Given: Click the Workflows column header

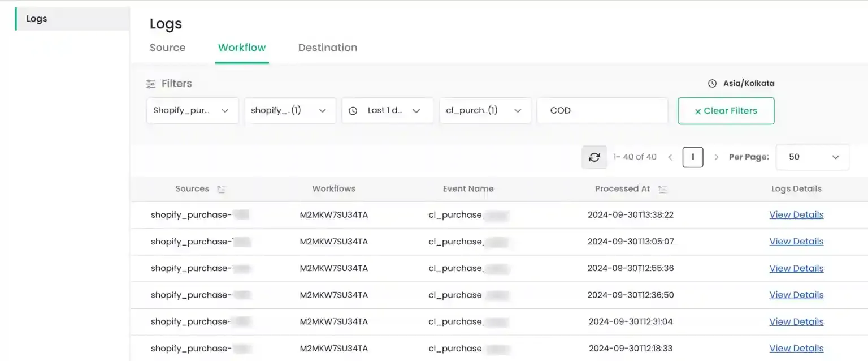Looking at the screenshot, I should [334, 189].
